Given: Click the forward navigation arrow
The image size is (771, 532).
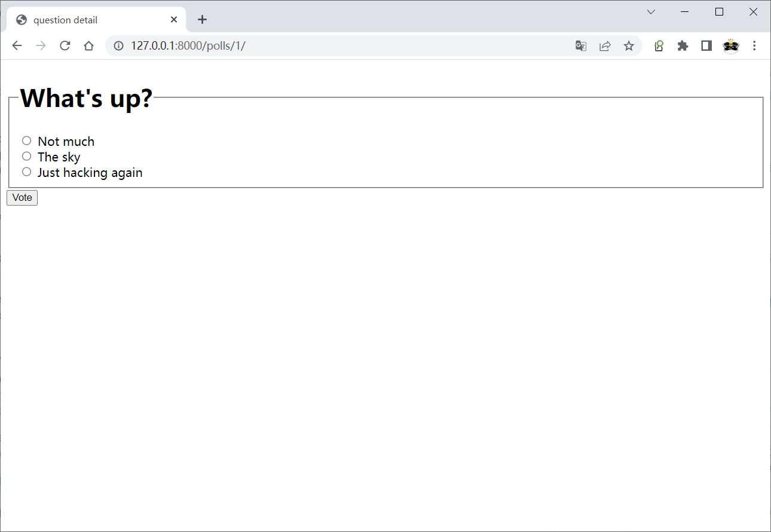Looking at the screenshot, I should 41,46.
